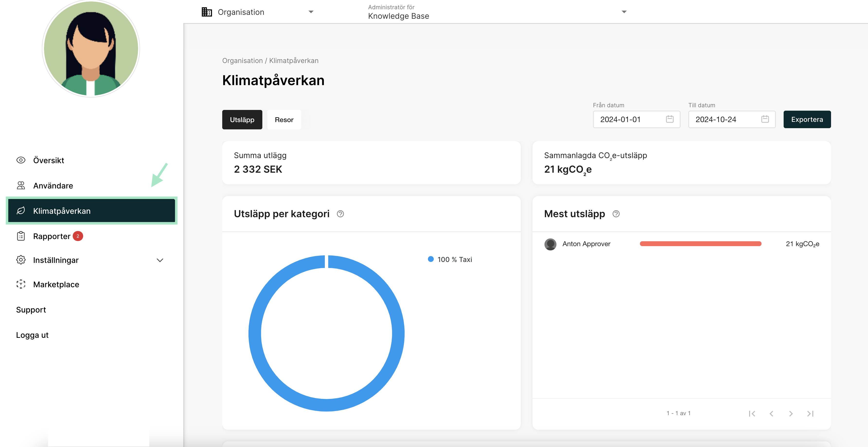The height and width of the screenshot is (447, 868).
Task: Click the user profile avatar picture
Action: point(91,48)
